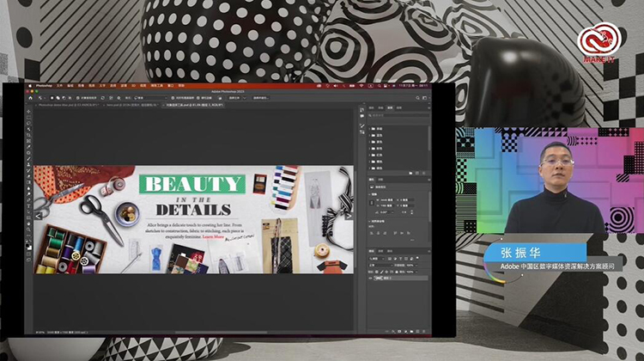Add layer mask icon at Layers panel bottom
This screenshot has width=644, height=361.
[399, 332]
